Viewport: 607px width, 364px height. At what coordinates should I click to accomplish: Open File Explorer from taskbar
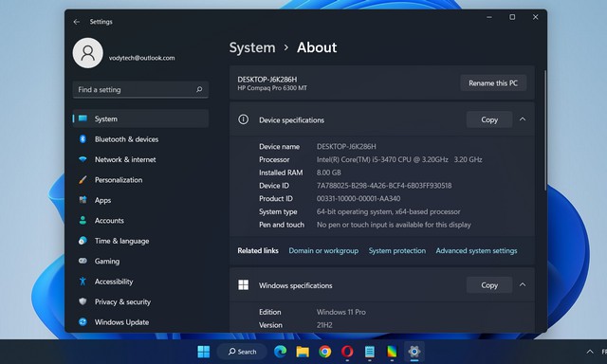coord(303,352)
